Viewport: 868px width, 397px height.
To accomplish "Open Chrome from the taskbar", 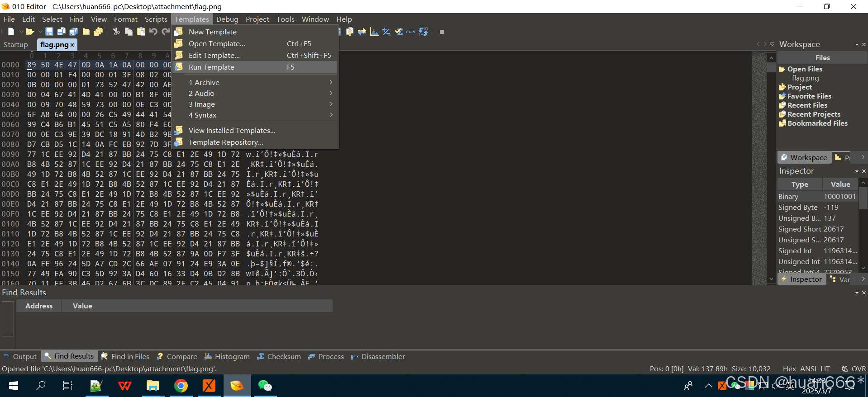I will [181, 386].
